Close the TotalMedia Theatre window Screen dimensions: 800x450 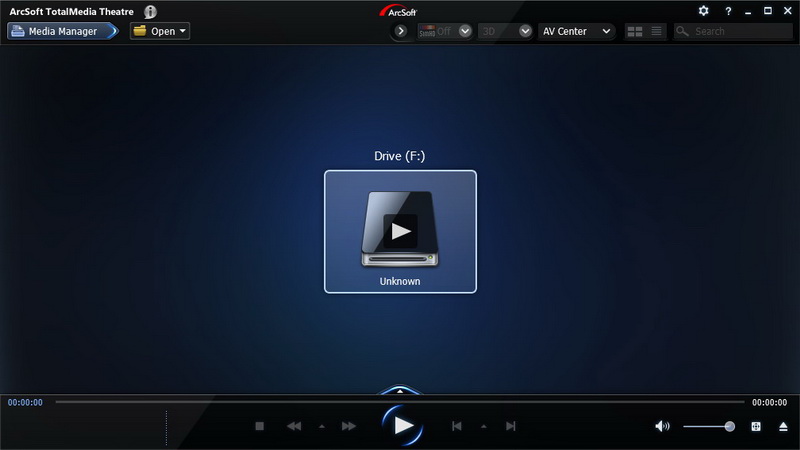[788, 11]
